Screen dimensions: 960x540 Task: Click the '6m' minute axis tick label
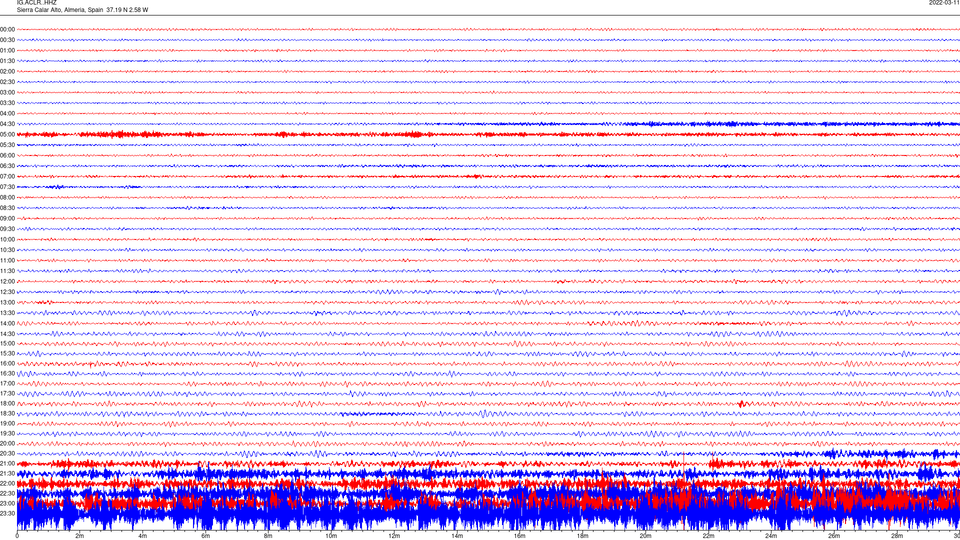point(205,536)
